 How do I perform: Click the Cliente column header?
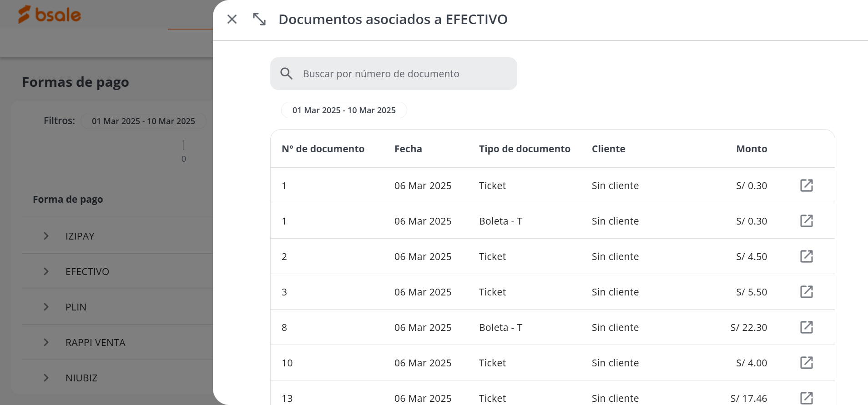tap(608, 149)
